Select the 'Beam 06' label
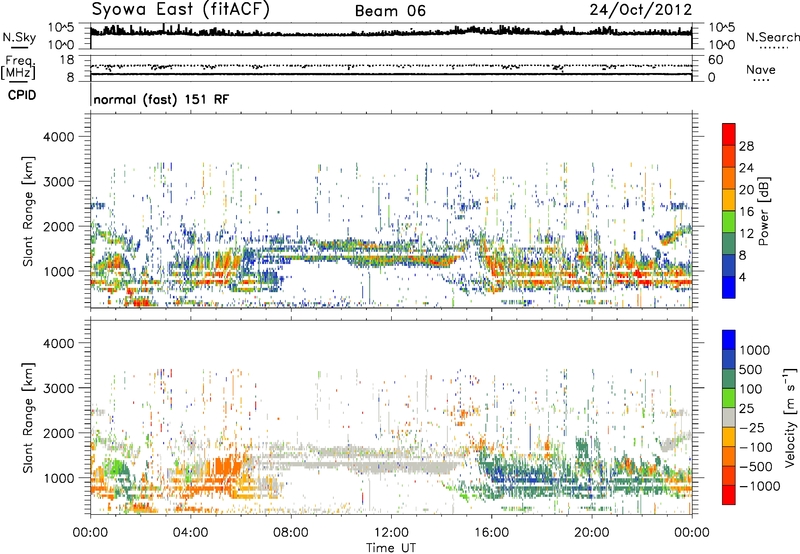The image size is (800, 554). [390, 11]
